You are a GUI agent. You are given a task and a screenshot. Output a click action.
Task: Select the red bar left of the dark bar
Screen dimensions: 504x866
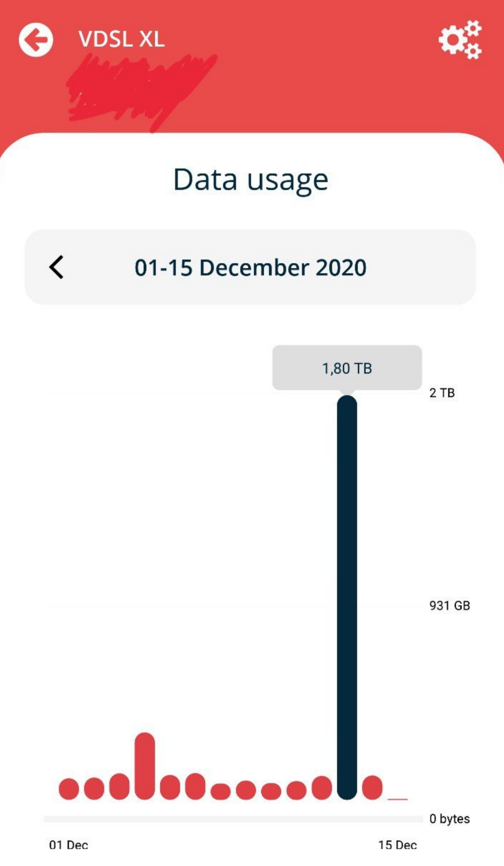pos(322,788)
